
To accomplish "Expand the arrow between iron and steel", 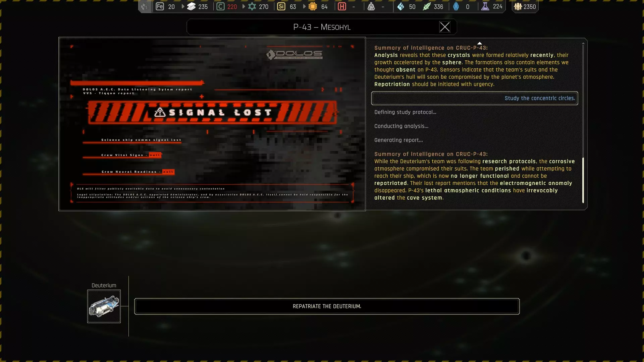I will click(x=183, y=6).
